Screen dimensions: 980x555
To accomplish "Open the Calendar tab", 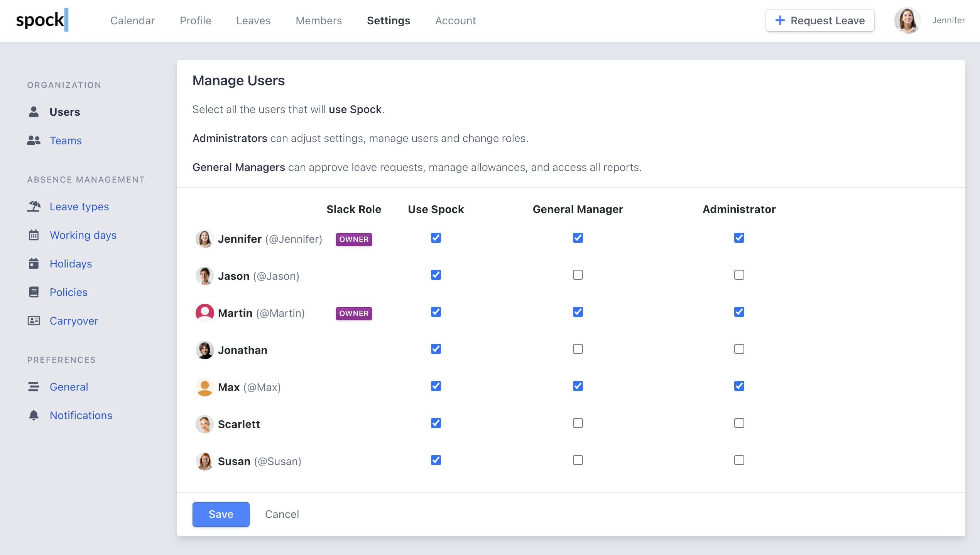I will point(132,20).
